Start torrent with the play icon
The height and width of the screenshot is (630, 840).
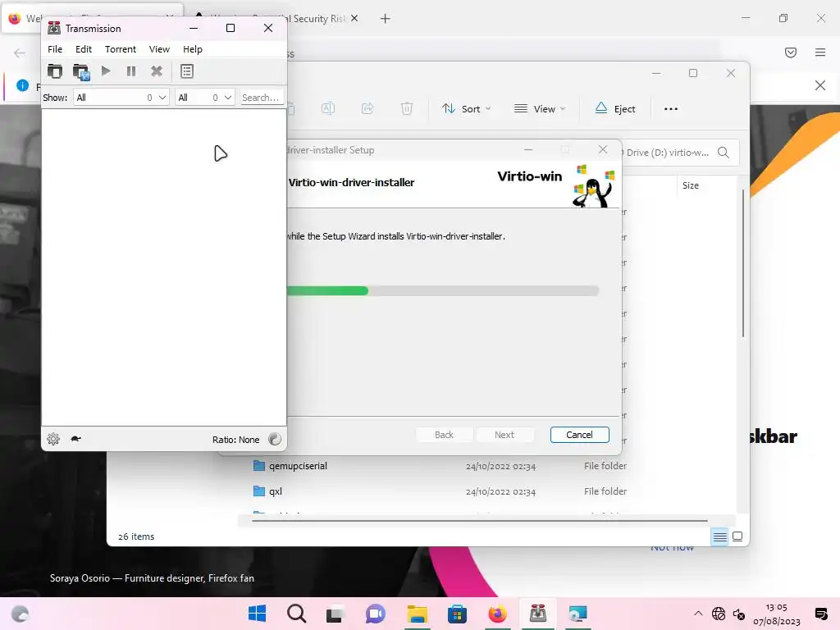pos(106,71)
